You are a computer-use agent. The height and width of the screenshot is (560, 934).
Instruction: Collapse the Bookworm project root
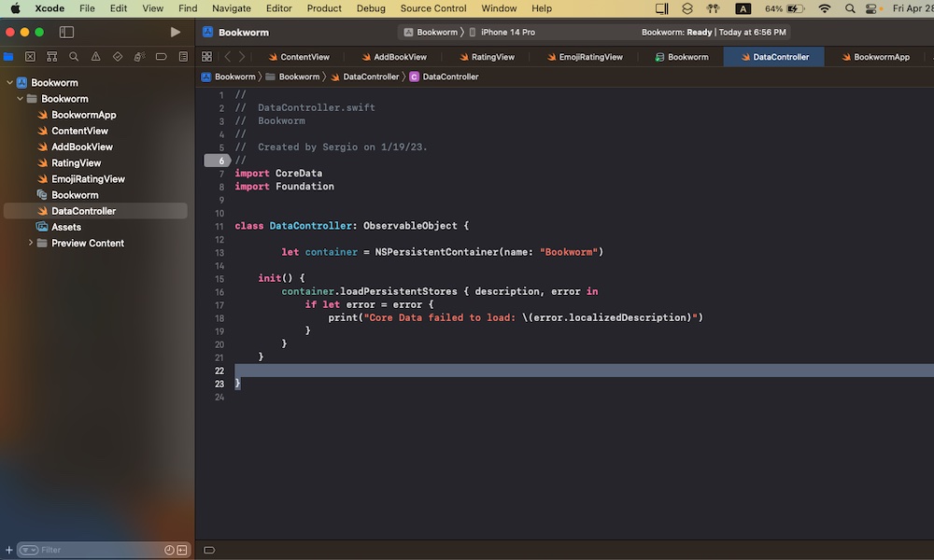tap(9, 83)
